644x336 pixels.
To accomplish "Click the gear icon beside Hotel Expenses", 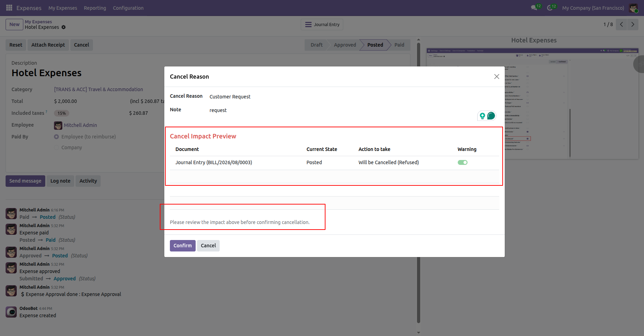I will pos(63,27).
